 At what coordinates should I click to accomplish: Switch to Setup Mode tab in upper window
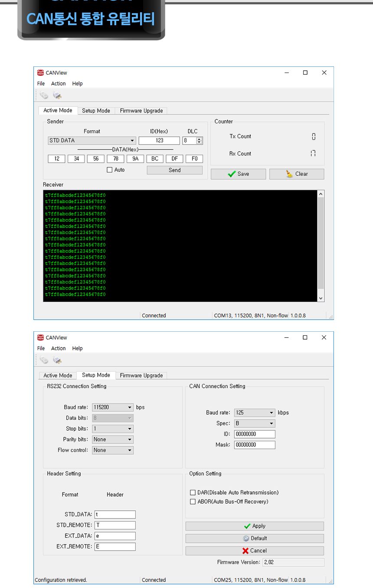coord(96,111)
